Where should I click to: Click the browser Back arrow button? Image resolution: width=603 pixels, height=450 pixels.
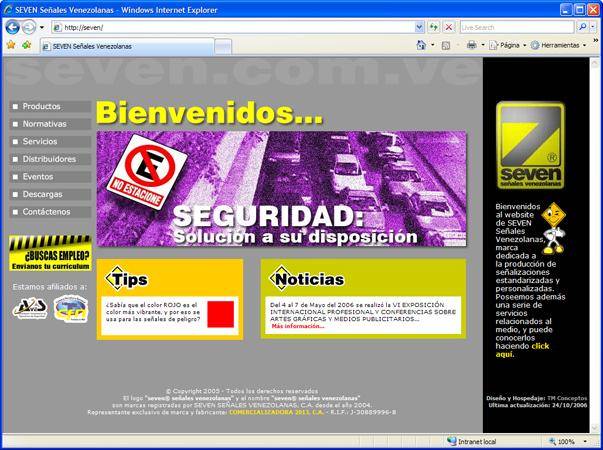pyautogui.click(x=12, y=27)
